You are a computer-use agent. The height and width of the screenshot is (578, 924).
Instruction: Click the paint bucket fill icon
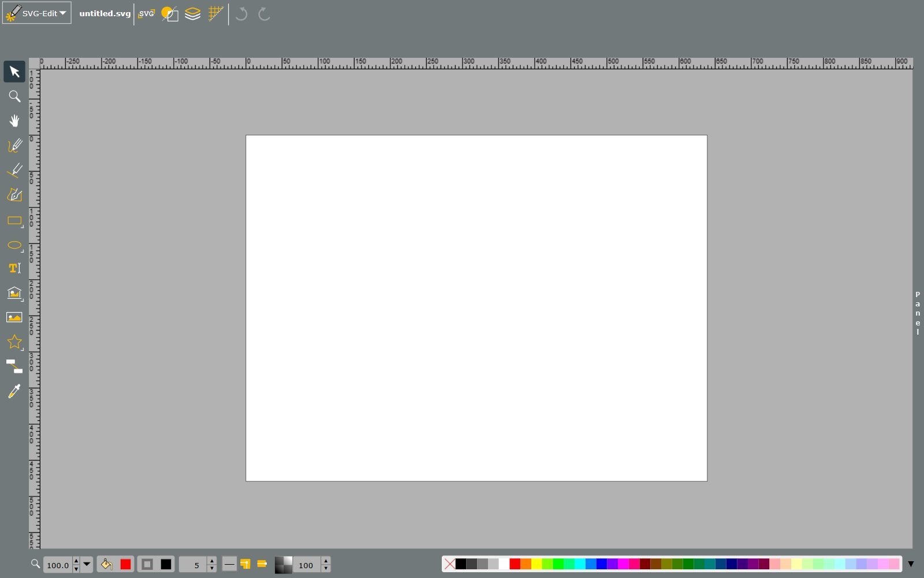106,564
